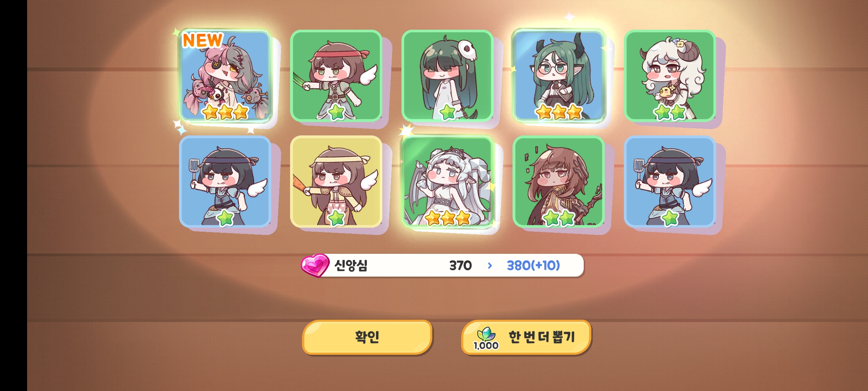Screen dimensions: 868x391
Task: Tap the green-haired girl with skull hairpin
Action: click(447, 76)
